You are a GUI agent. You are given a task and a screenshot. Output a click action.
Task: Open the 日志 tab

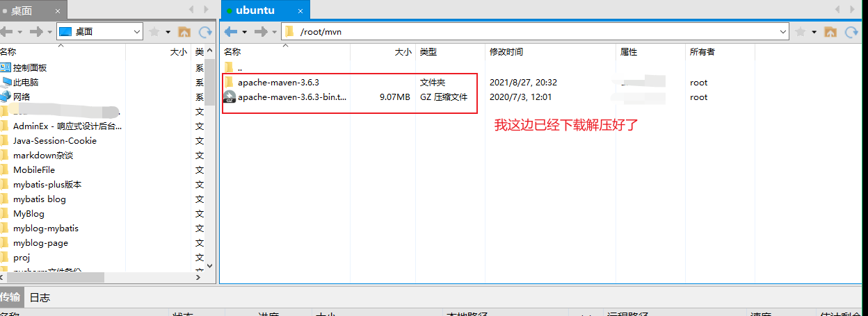tap(40, 297)
